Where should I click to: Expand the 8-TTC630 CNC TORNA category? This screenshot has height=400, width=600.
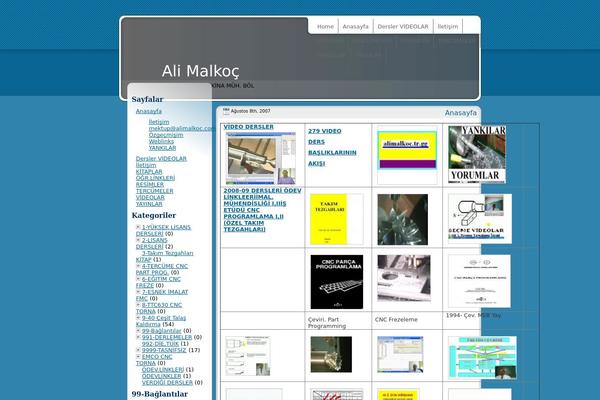click(x=138, y=305)
